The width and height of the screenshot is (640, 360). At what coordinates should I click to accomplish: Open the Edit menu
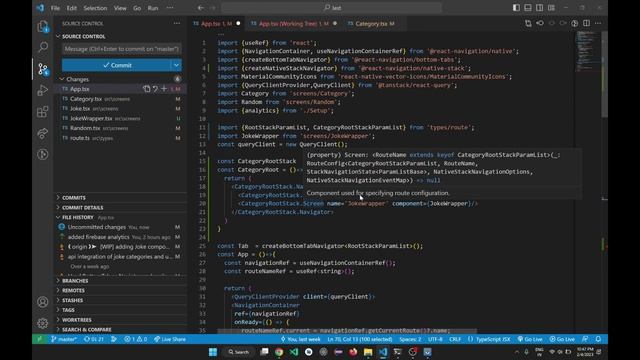pos(71,8)
